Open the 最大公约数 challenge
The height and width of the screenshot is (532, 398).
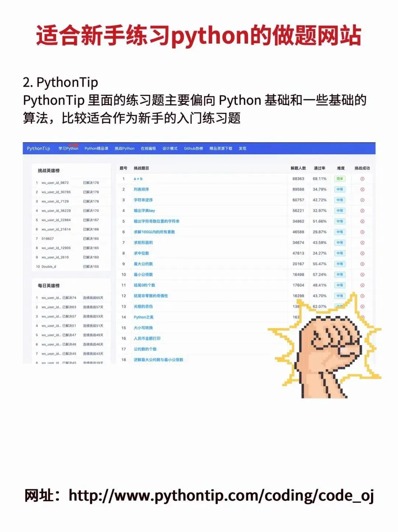(x=143, y=264)
